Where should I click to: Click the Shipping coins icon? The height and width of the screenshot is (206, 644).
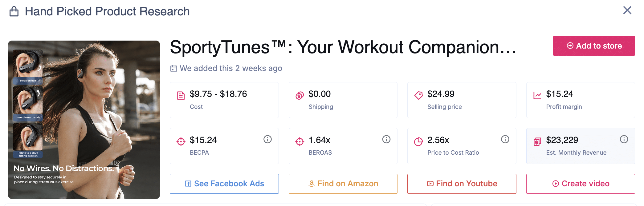(300, 96)
